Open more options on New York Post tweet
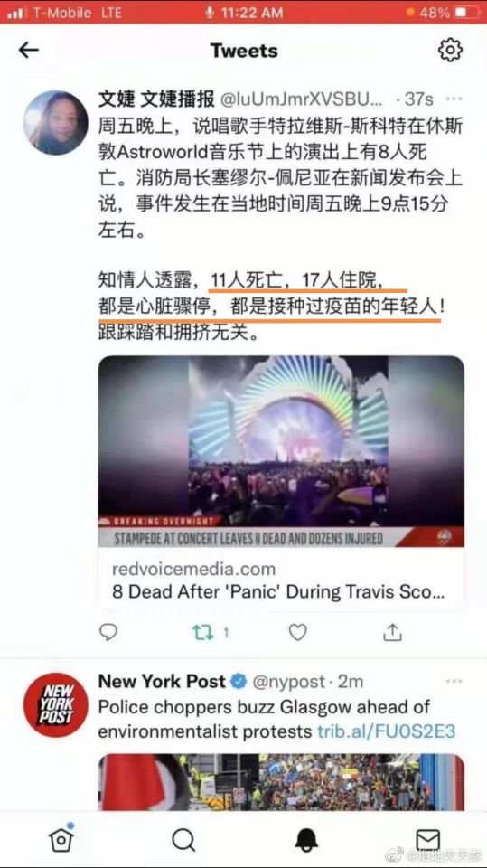487x868 pixels. pyautogui.click(x=454, y=681)
